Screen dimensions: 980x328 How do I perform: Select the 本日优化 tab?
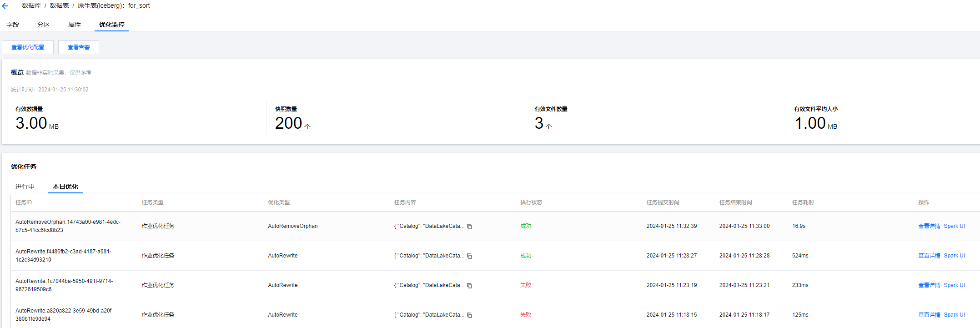65,187
